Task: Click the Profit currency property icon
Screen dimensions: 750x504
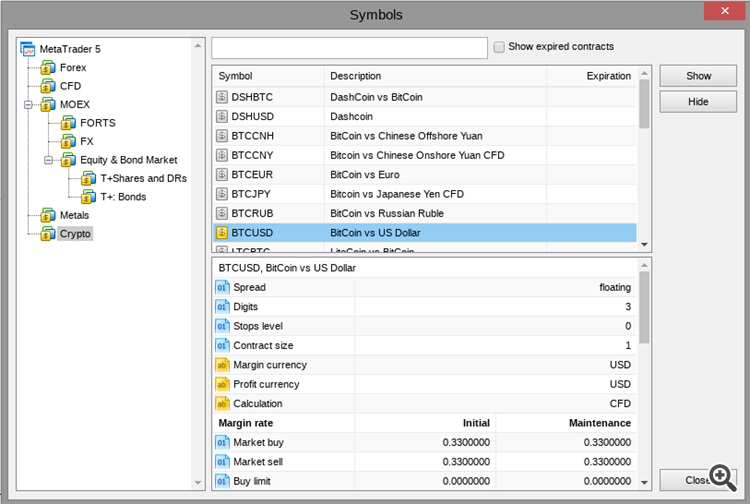Action: pyautogui.click(x=222, y=384)
